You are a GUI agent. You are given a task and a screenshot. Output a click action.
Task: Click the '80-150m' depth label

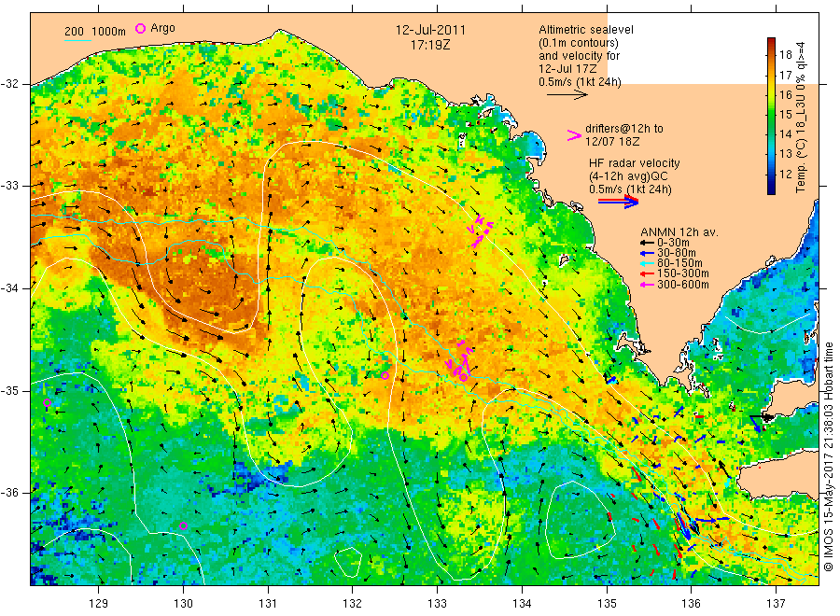tap(679, 263)
